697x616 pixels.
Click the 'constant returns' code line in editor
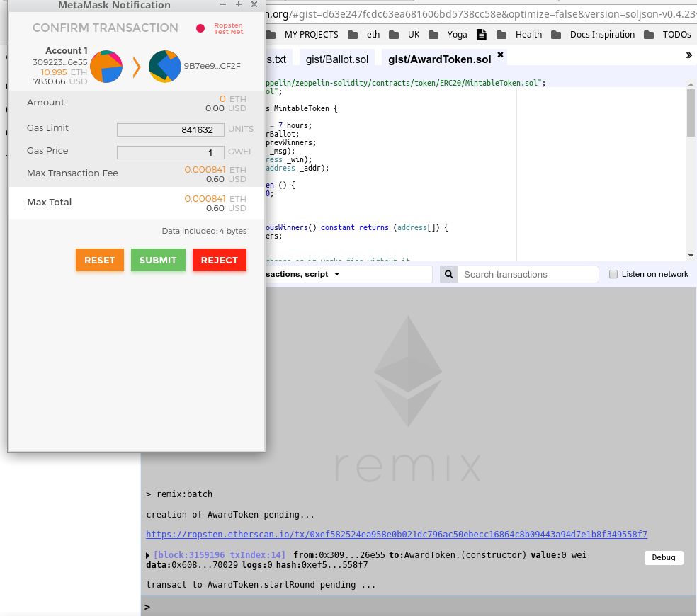click(357, 227)
